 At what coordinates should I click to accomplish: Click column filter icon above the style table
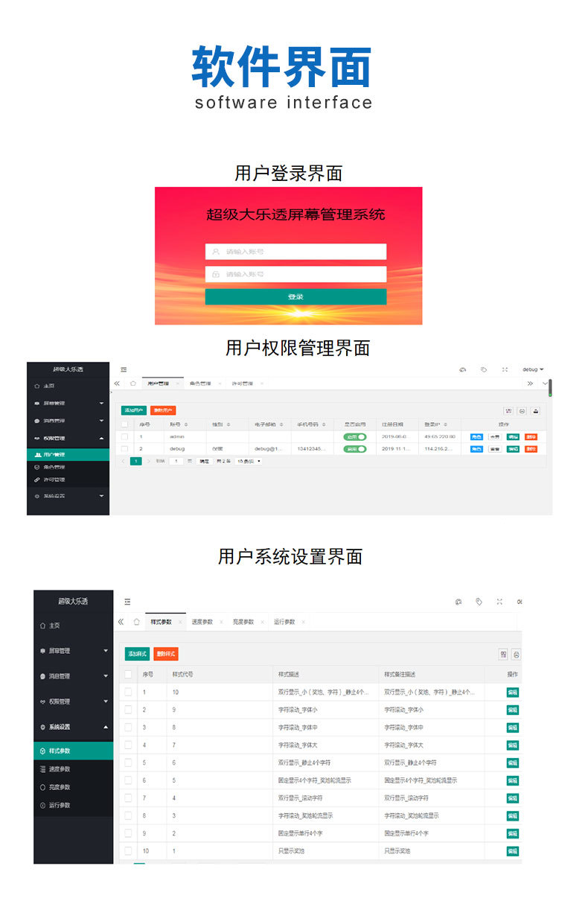(503, 654)
